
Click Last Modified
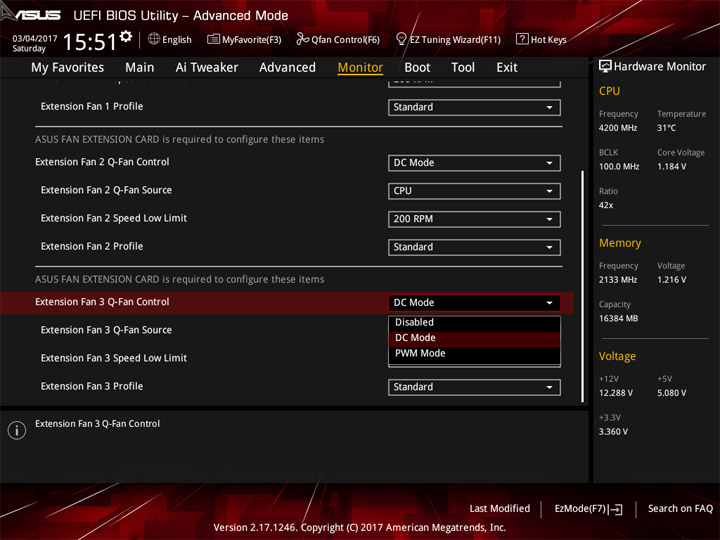[500, 509]
